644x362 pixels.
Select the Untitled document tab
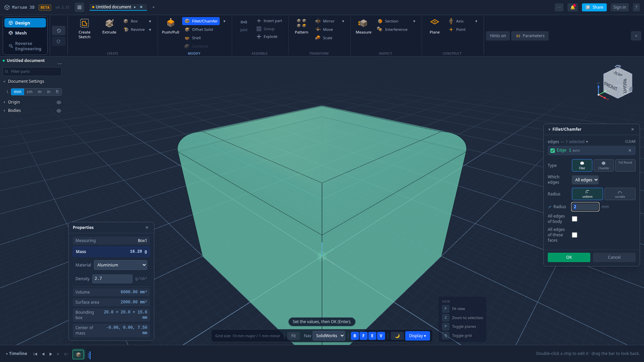(113, 7)
